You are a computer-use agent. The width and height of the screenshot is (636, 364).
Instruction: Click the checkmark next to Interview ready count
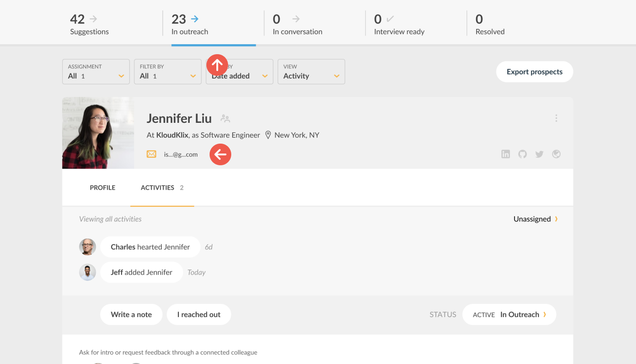(x=390, y=19)
